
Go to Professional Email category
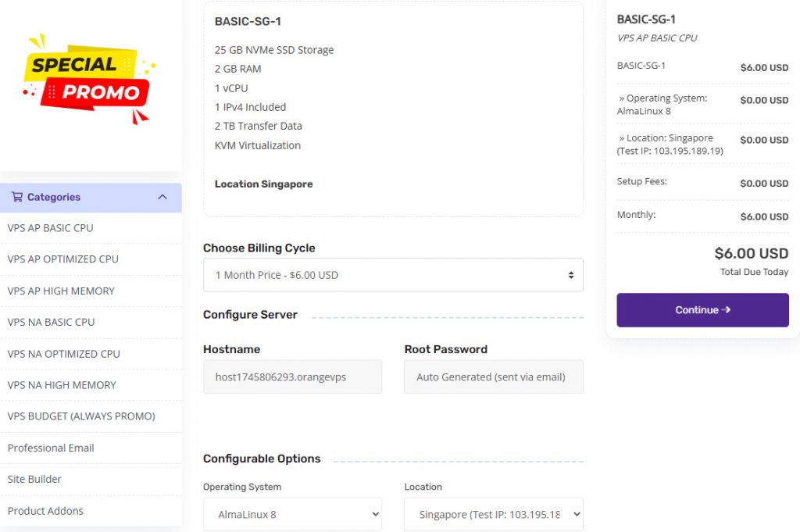tap(51, 448)
